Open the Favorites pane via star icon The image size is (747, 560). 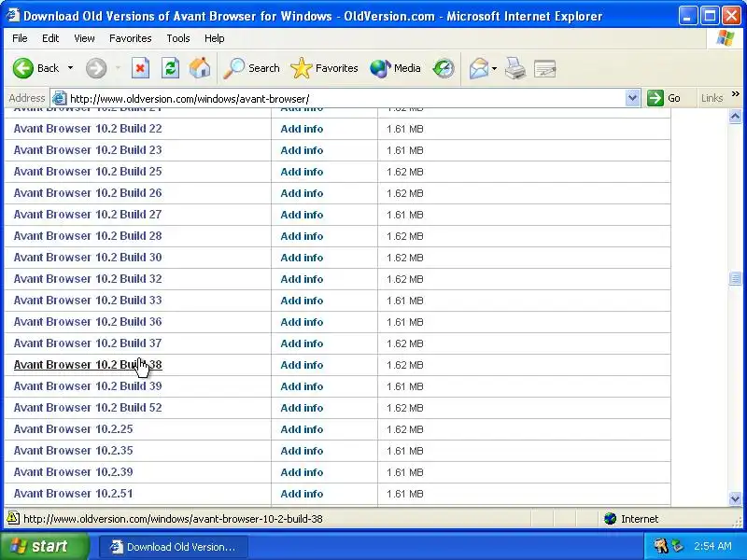click(324, 68)
